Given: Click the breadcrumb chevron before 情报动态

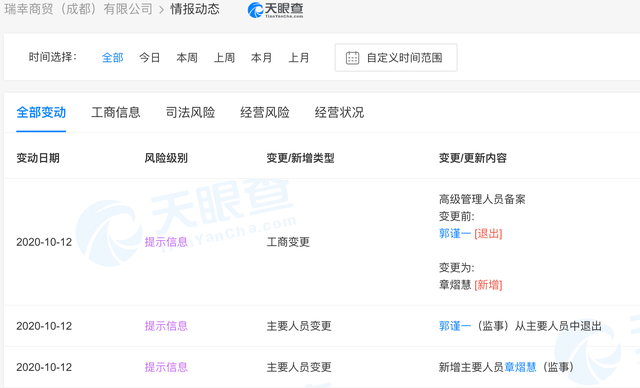Looking at the screenshot, I should (x=162, y=10).
